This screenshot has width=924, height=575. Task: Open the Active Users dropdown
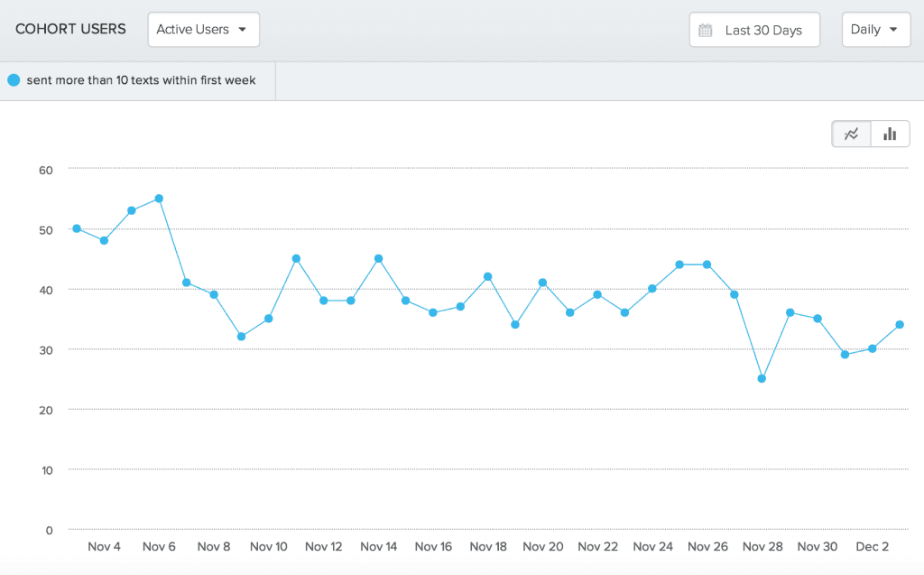(x=203, y=29)
